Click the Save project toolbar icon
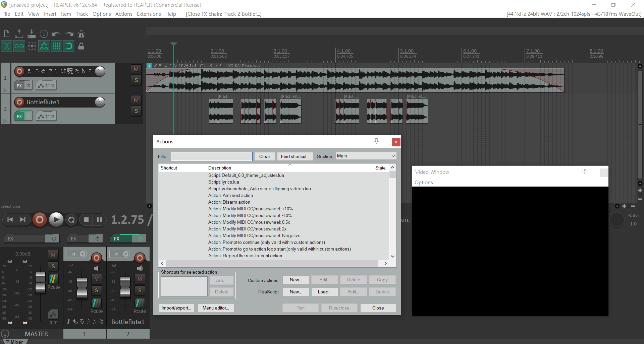This screenshot has width=644, height=344. 32,33
